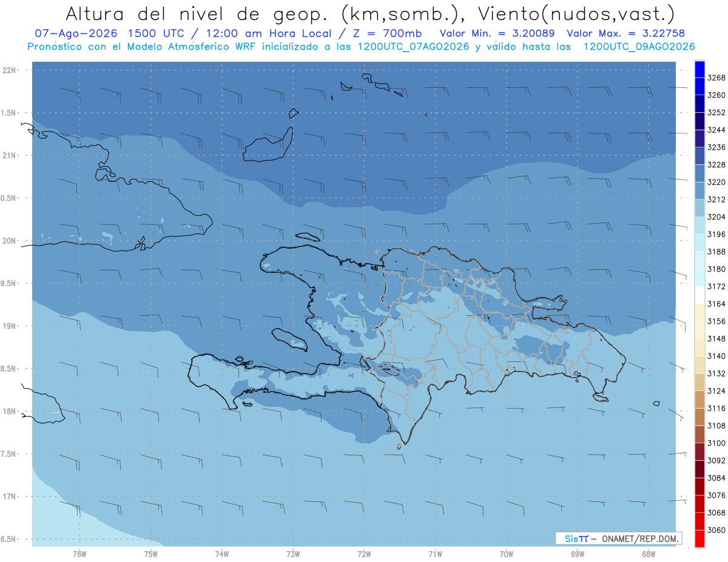Click the '70W' longitude label
Viewport: 728px width, 562px height.
[x=507, y=554]
